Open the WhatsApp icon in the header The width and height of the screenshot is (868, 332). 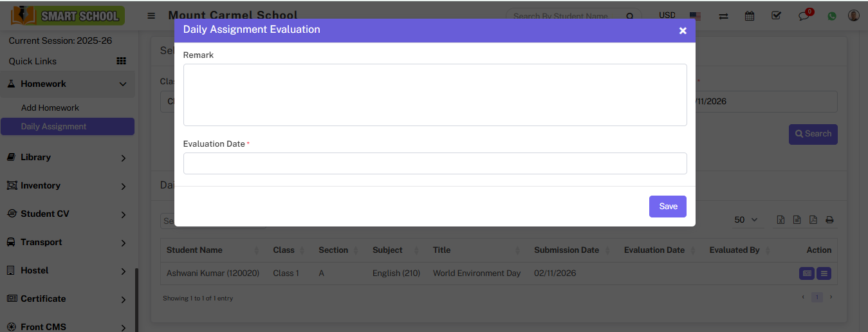pos(832,16)
